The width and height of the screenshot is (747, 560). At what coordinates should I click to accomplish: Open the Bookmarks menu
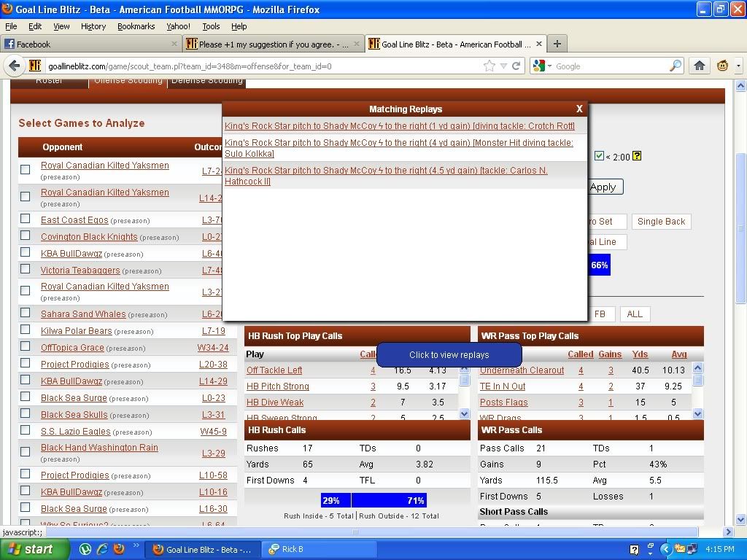[x=136, y=26]
